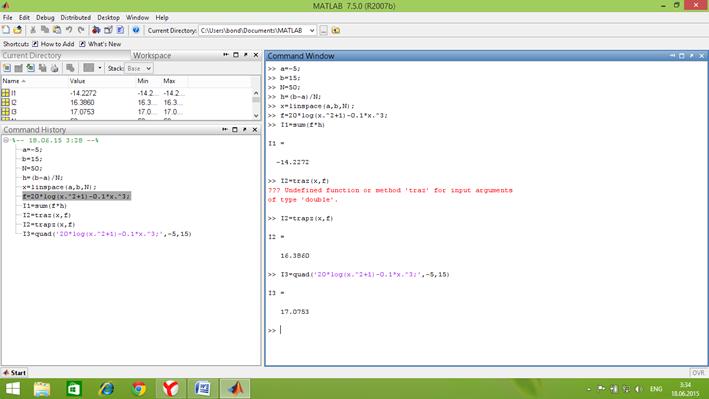The width and height of the screenshot is (709, 399).
Task: Select N=50; in Command History
Action: [32, 168]
